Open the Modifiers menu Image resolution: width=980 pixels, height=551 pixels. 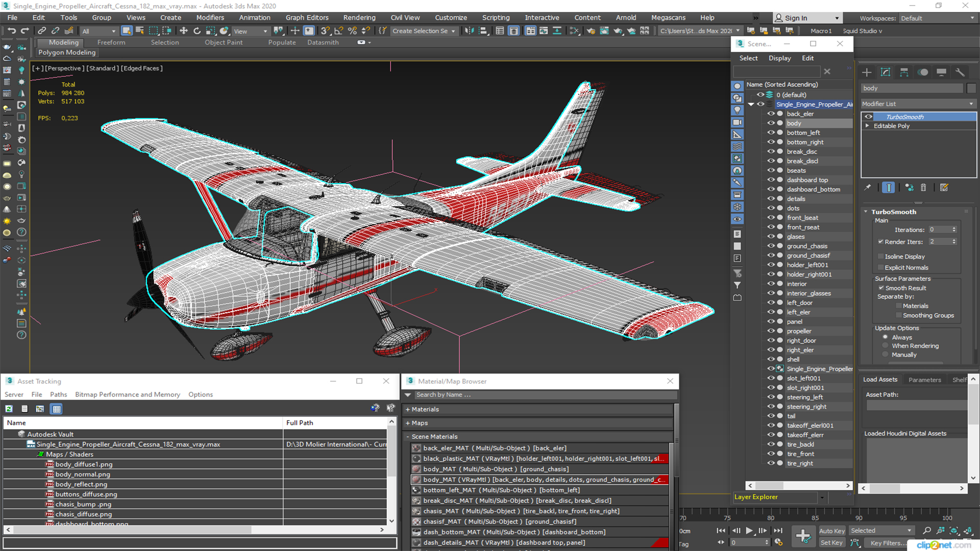(210, 18)
